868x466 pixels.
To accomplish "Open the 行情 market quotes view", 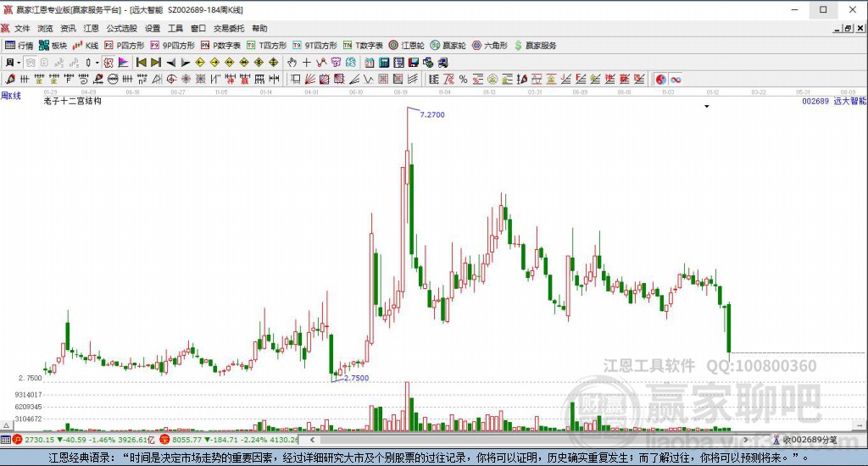I will coord(19,46).
